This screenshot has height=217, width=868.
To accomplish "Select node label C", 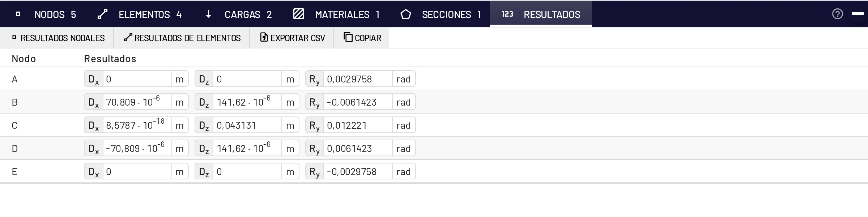I will 14,125.
